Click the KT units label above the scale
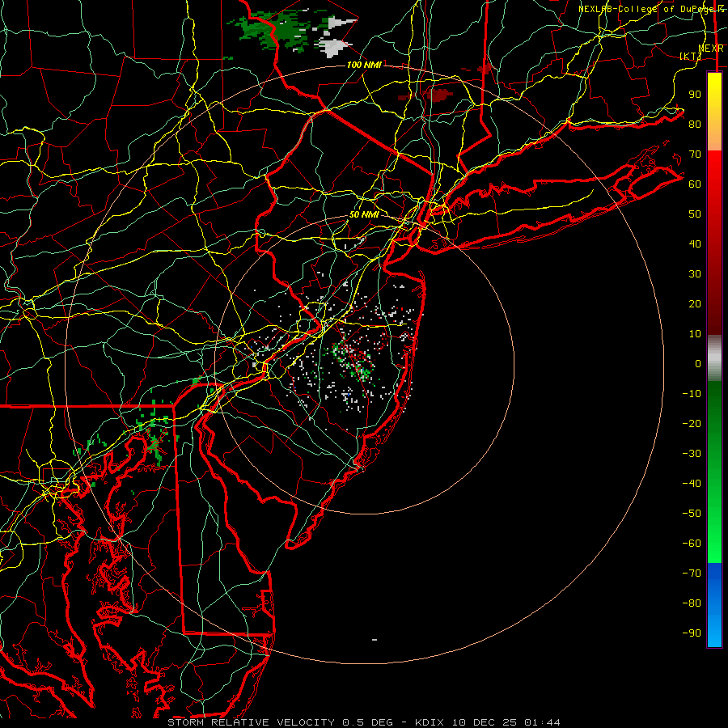The image size is (728, 728). click(x=691, y=56)
